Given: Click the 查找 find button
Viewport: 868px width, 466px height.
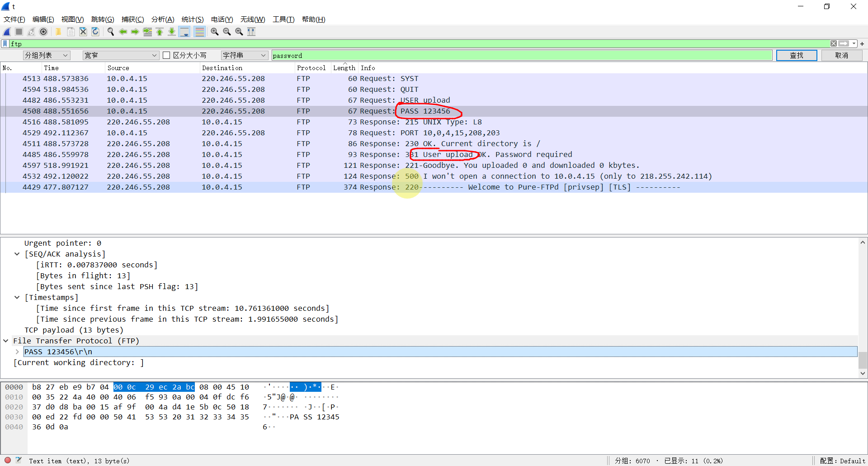Looking at the screenshot, I should pyautogui.click(x=797, y=55).
